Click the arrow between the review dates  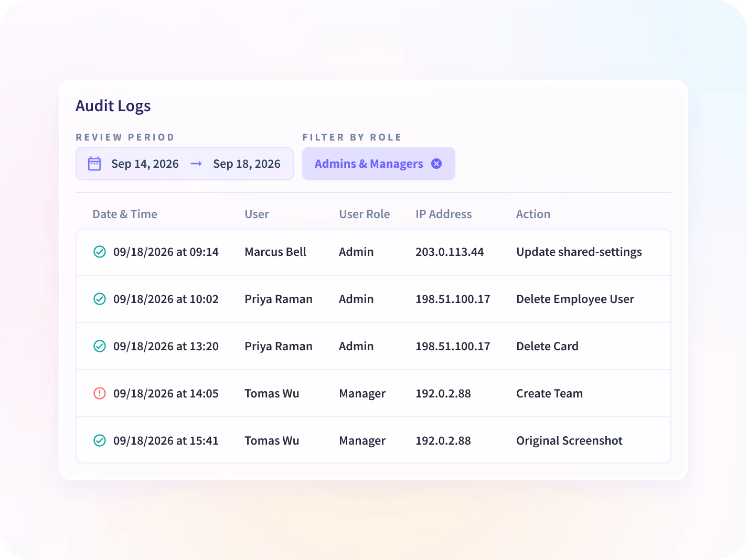coord(196,164)
